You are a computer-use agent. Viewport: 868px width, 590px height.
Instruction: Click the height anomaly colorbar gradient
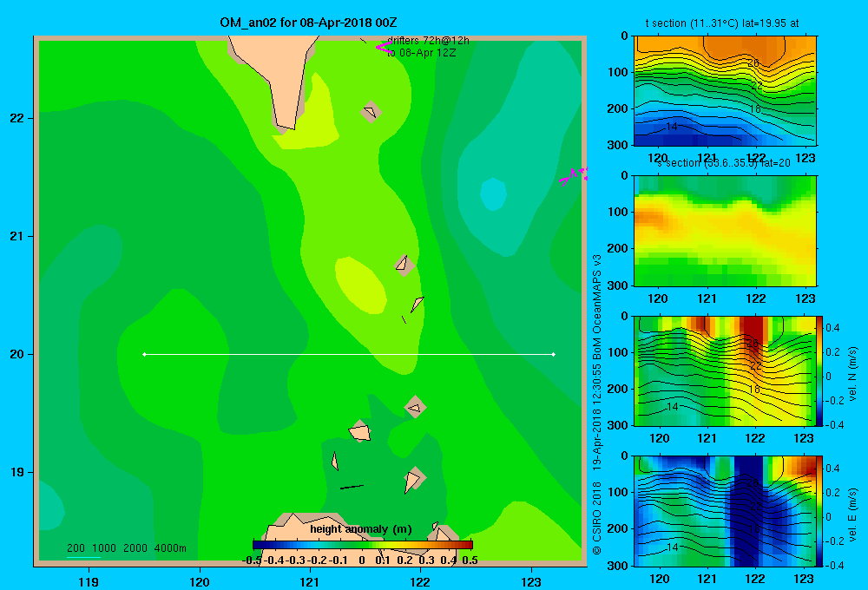(363, 545)
